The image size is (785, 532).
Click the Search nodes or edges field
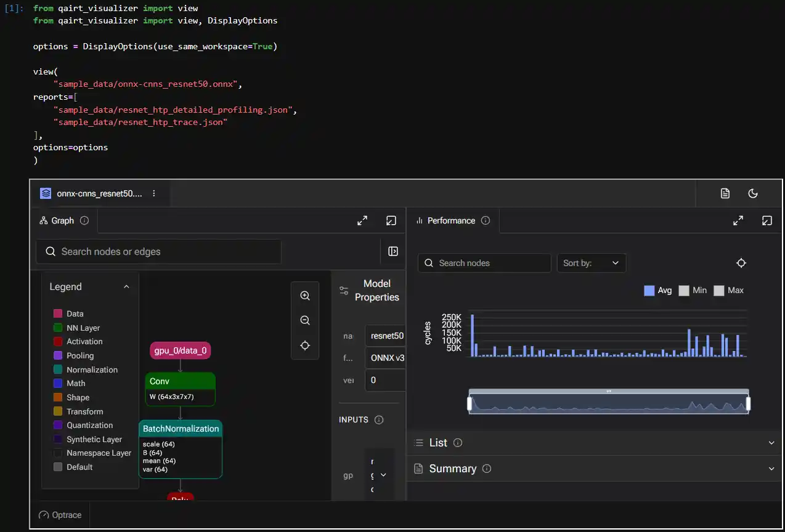pyautogui.click(x=158, y=251)
